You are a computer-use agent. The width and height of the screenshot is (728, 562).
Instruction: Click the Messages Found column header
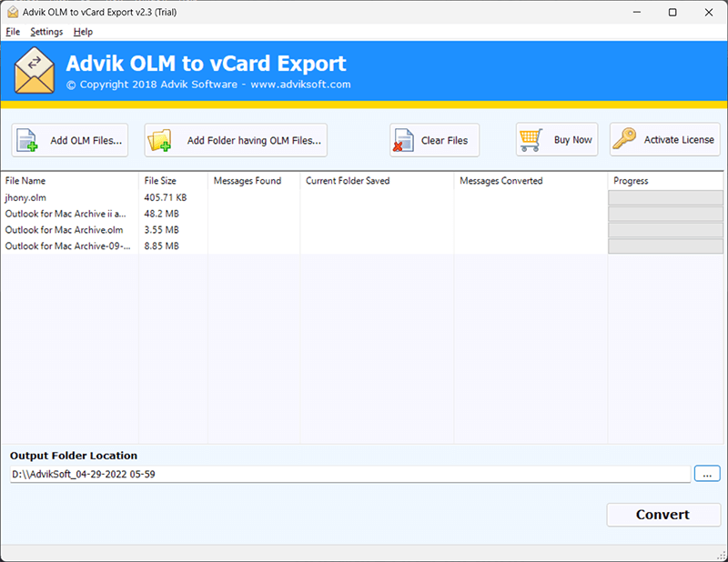254,181
